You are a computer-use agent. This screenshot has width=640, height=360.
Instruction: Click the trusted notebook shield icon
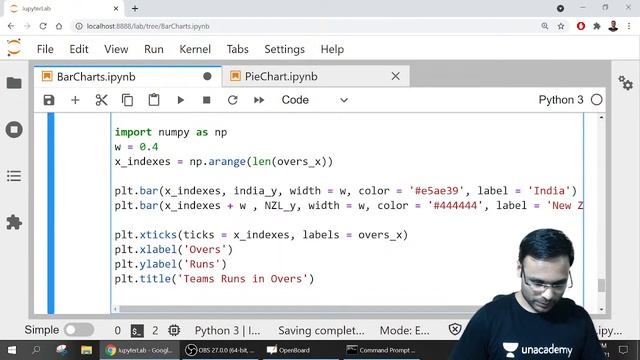coord(455,329)
